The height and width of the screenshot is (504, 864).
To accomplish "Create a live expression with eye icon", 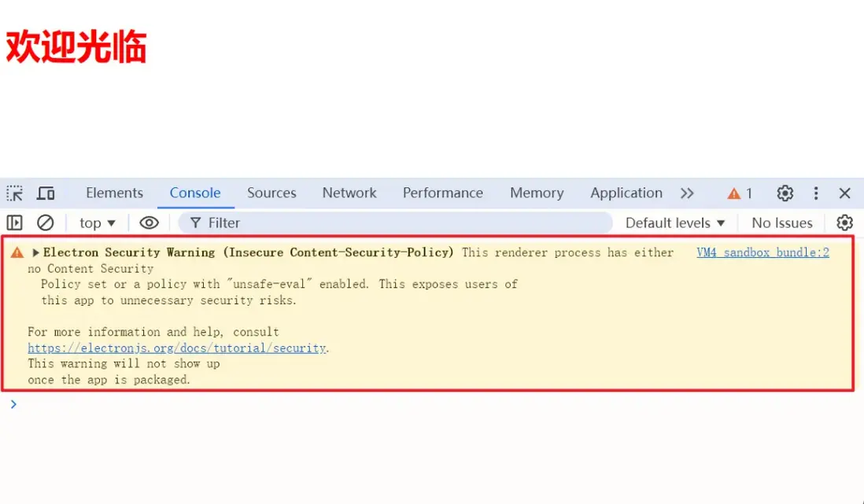I will [x=149, y=223].
